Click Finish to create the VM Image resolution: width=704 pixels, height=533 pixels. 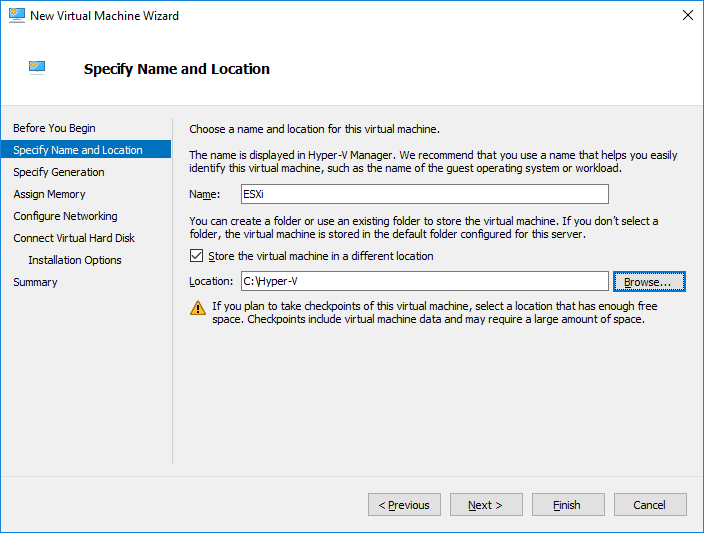568,505
